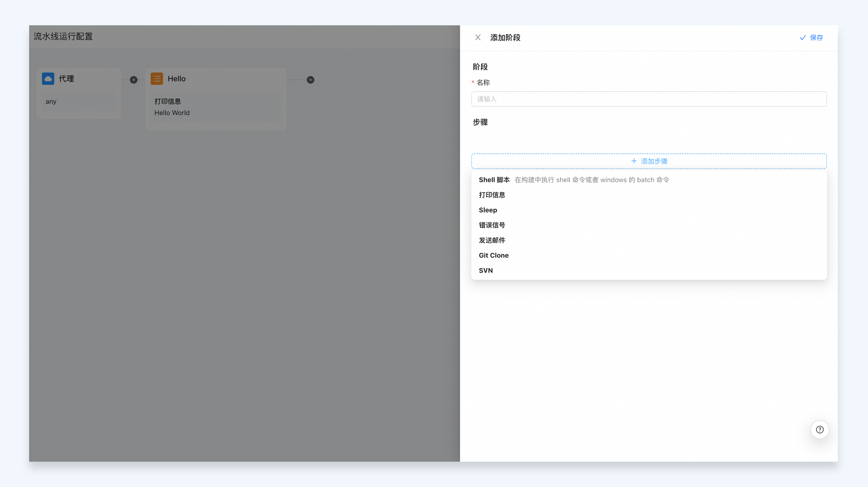Click the 流水线运行配置 heading
The image size is (868, 487).
coord(63,37)
